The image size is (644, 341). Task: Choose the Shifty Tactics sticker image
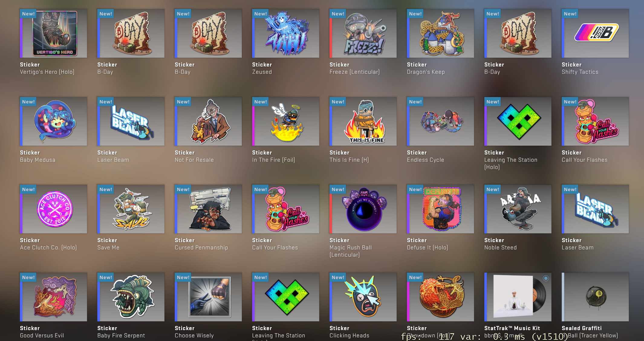[595, 33]
